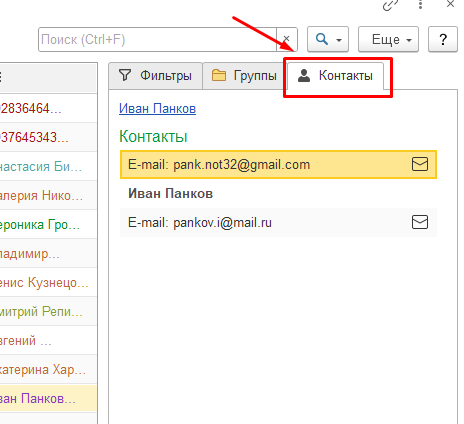The height and width of the screenshot is (424, 464).
Task: Click the envelope icon next to pank.not32@gmail.com
Action: point(420,164)
